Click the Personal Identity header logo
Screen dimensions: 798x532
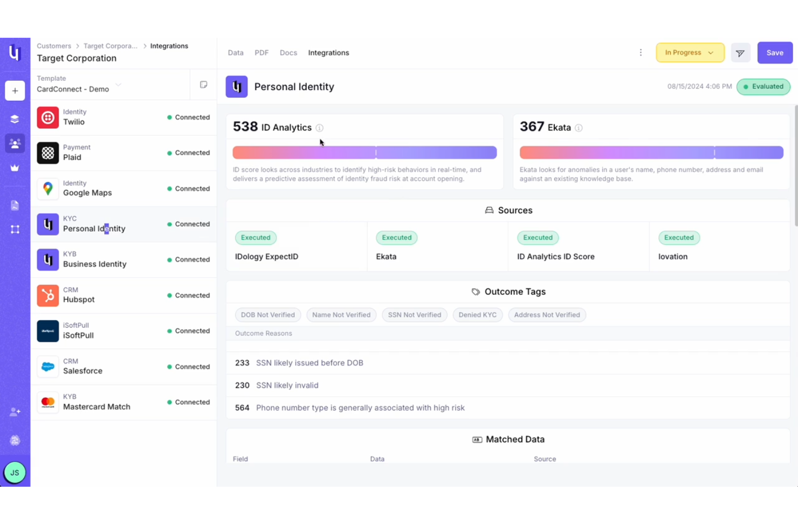click(237, 87)
